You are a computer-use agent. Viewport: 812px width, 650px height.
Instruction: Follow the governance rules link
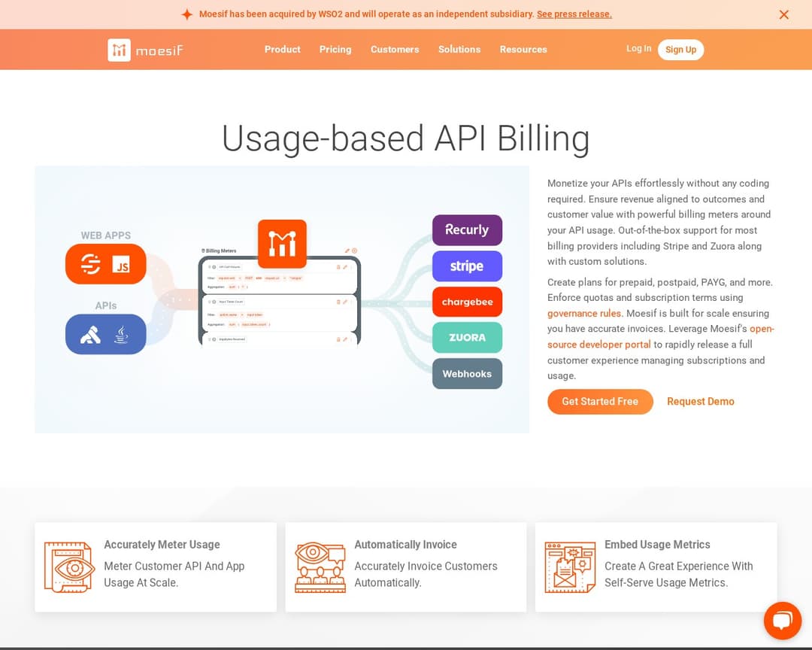[x=584, y=313]
